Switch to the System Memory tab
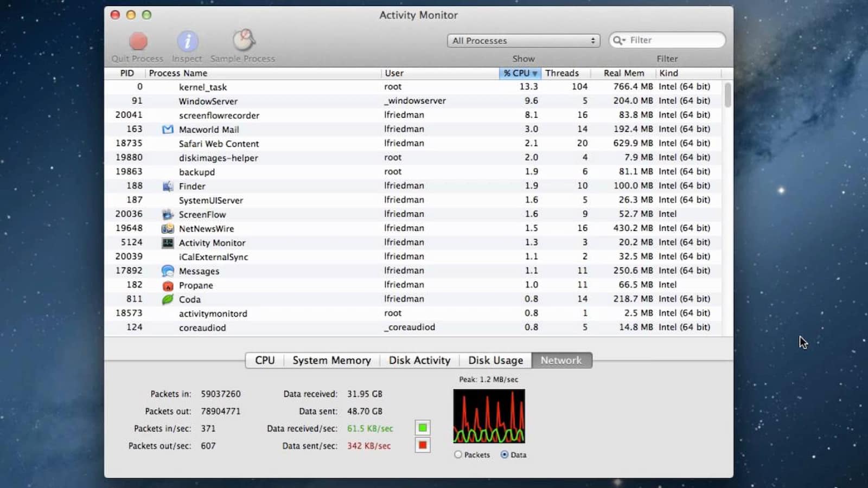 pyautogui.click(x=331, y=361)
